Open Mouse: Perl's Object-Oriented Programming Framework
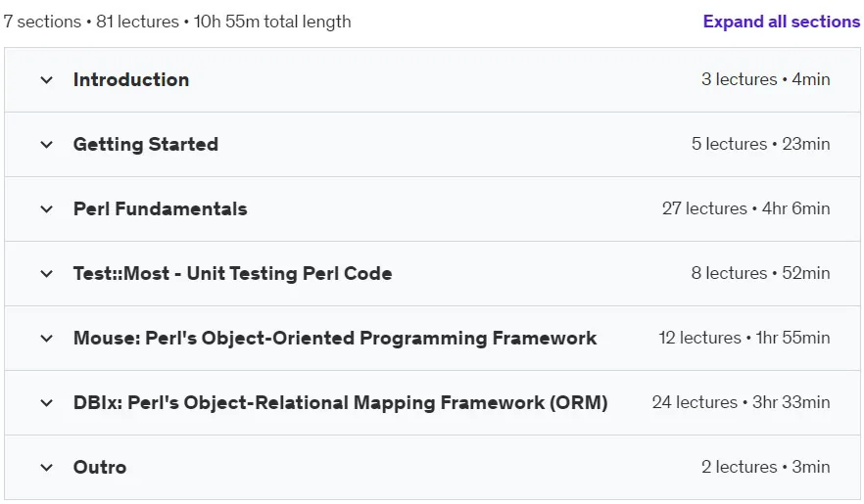The width and height of the screenshot is (864, 504). coord(335,338)
